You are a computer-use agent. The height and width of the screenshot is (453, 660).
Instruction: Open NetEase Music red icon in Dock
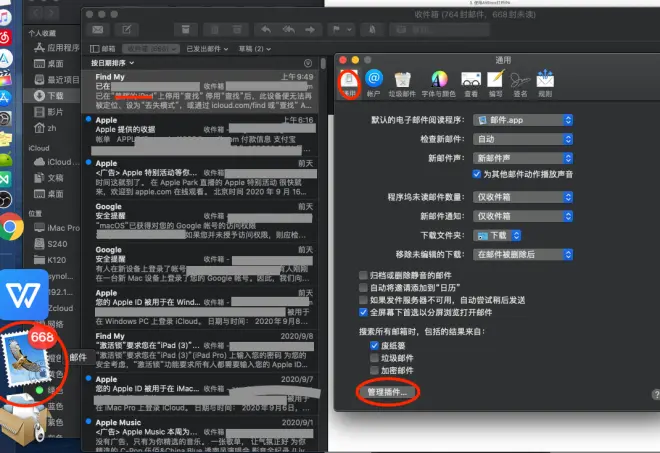tap(5, 37)
